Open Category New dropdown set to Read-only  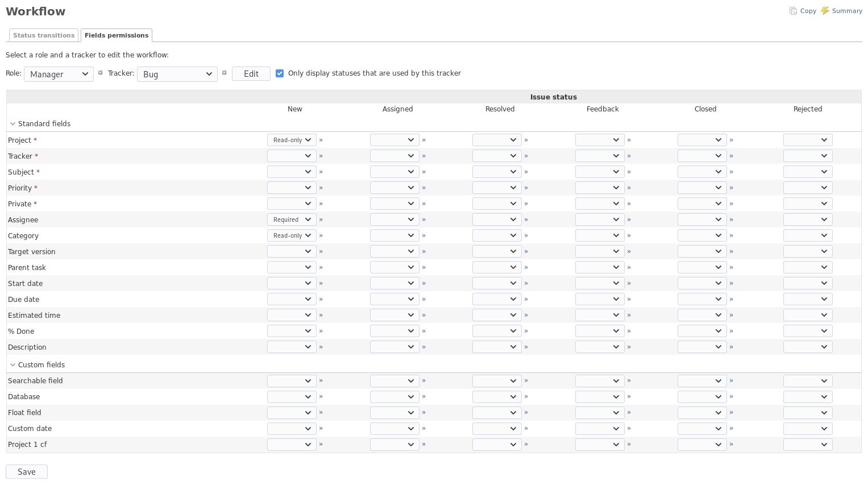(292, 235)
